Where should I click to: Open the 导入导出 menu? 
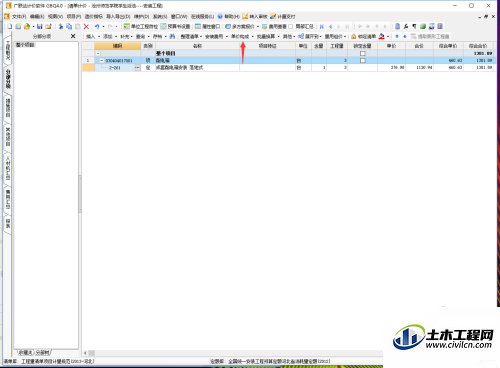pos(118,16)
